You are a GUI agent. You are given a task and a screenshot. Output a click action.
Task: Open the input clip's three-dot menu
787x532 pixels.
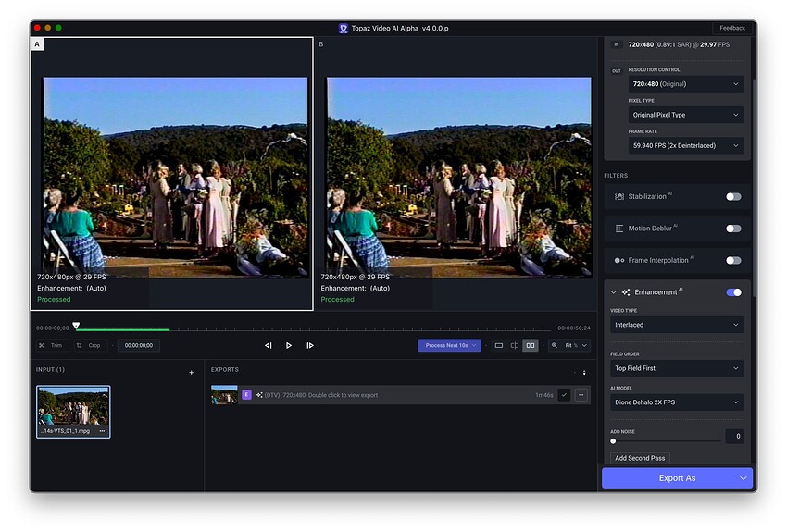(x=103, y=431)
